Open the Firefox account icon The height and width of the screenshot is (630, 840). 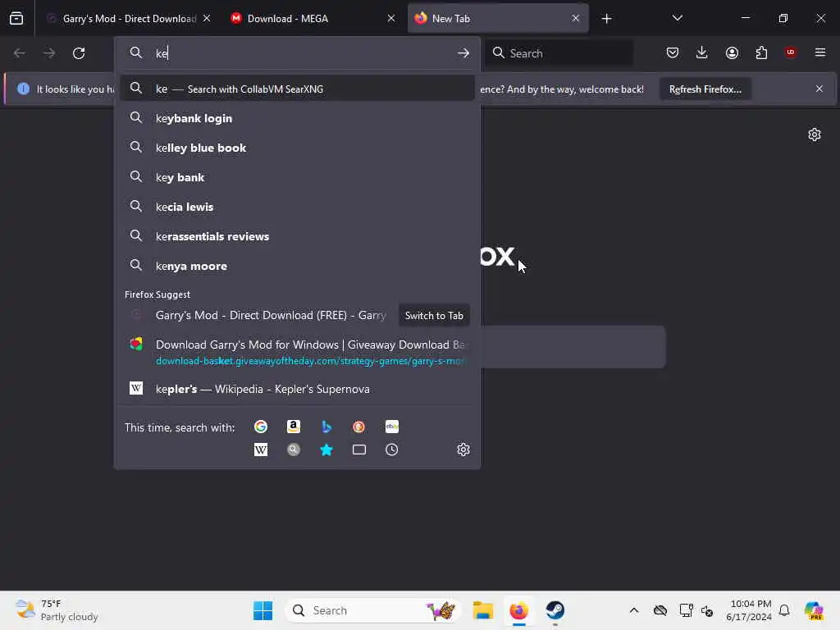tap(732, 52)
